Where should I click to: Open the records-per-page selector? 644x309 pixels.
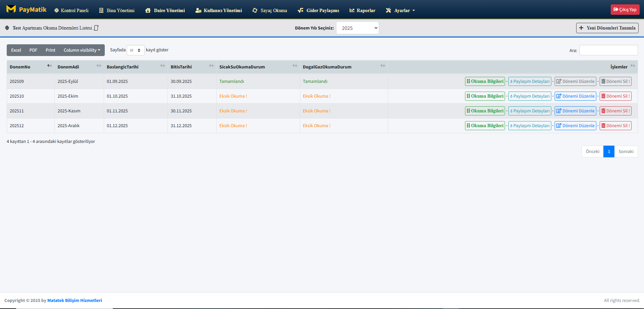pyautogui.click(x=135, y=50)
